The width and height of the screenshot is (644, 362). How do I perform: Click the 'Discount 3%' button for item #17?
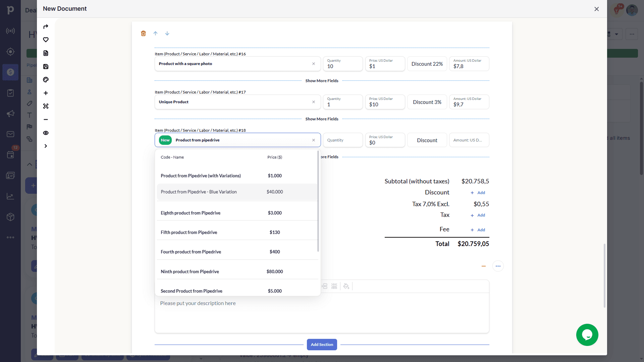click(x=427, y=102)
